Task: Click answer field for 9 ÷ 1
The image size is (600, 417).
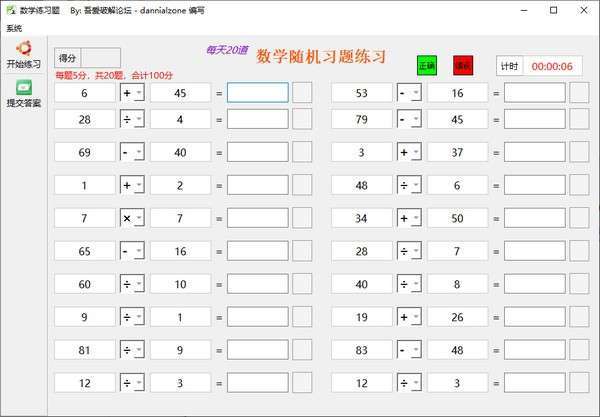Action: click(x=258, y=316)
